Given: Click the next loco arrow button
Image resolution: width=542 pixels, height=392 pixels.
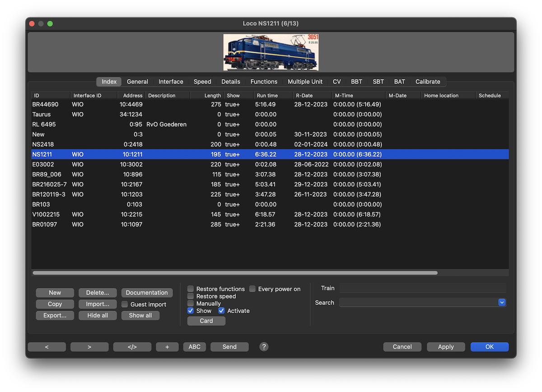Looking at the screenshot, I should click(89, 347).
